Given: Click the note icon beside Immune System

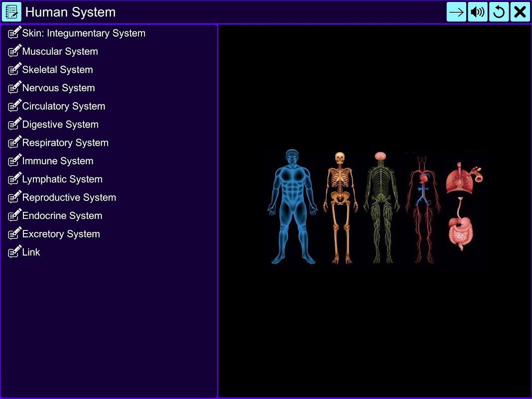Looking at the screenshot, I should pos(14,160).
